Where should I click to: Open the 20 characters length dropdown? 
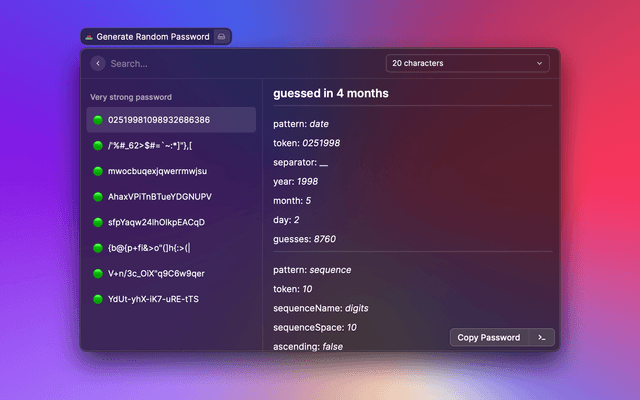tap(467, 63)
